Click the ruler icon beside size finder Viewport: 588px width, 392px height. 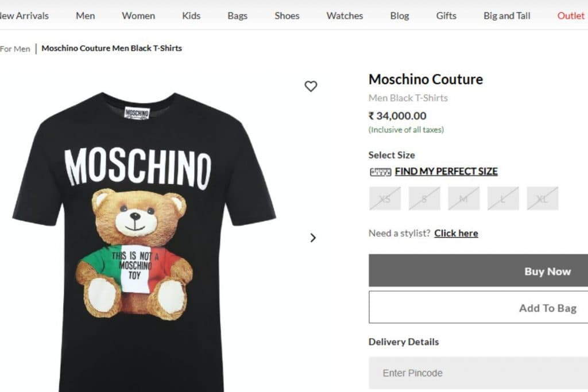(x=380, y=172)
